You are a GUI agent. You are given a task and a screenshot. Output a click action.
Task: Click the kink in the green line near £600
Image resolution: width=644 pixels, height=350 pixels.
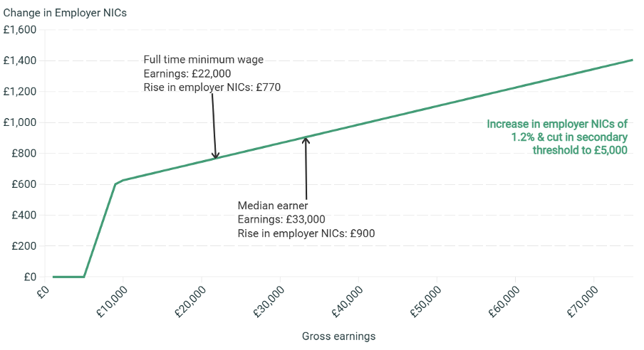[115, 184]
